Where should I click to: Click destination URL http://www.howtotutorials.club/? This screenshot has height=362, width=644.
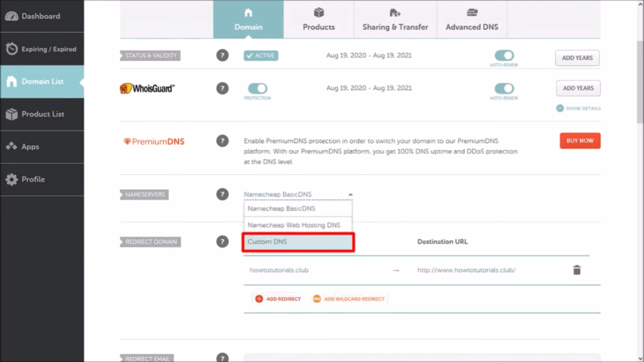pyautogui.click(x=466, y=270)
